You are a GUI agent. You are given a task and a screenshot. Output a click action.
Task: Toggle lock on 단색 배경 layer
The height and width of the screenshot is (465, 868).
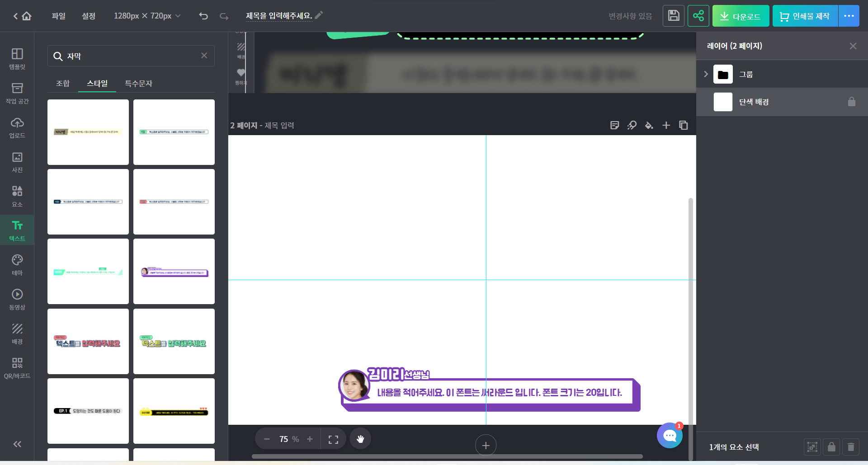[852, 102]
